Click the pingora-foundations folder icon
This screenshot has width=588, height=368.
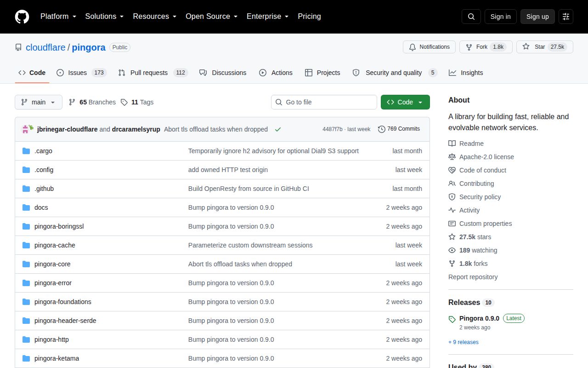[x=26, y=302]
